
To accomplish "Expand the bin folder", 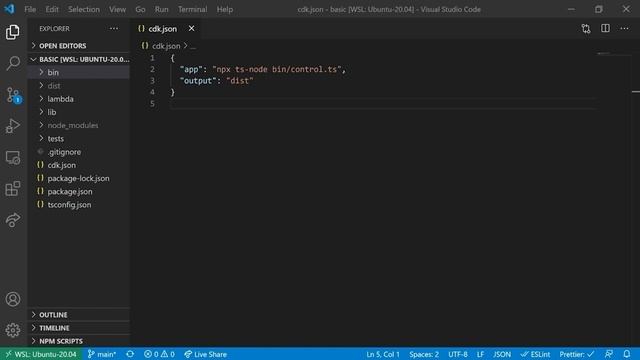I will 79,72.
